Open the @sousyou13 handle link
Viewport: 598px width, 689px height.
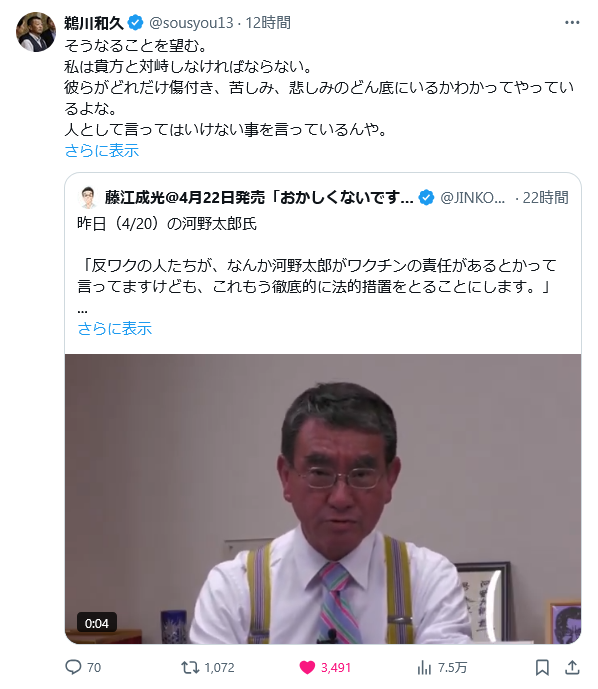[192, 22]
